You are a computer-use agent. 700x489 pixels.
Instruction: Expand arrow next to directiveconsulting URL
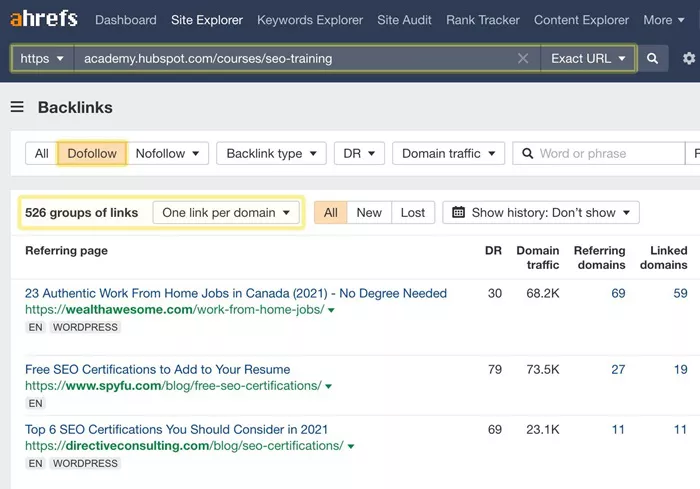pos(351,447)
